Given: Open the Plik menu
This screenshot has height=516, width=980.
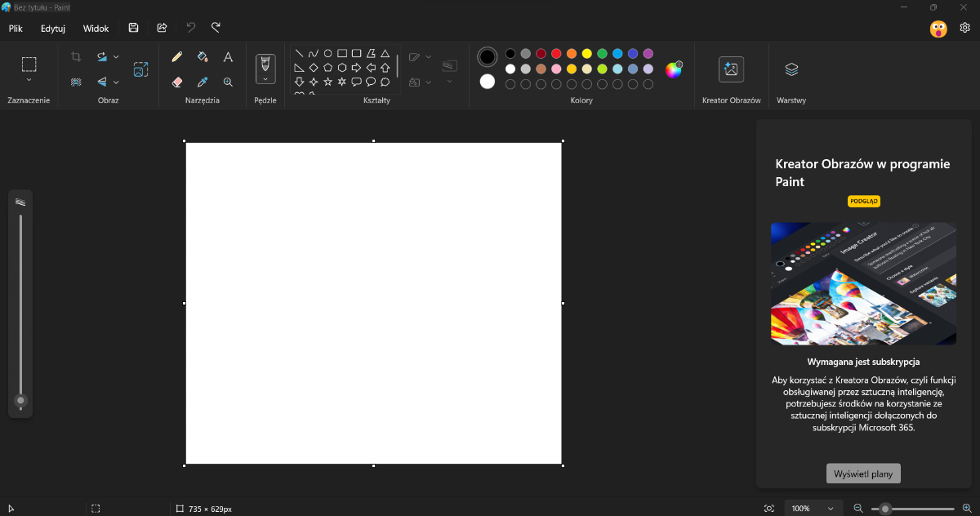Looking at the screenshot, I should click(16, 29).
